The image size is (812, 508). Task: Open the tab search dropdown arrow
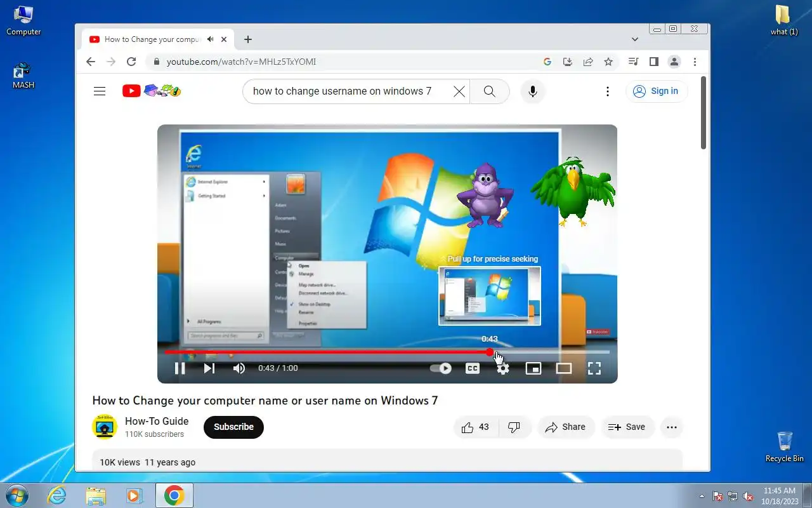(x=635, y=39)
